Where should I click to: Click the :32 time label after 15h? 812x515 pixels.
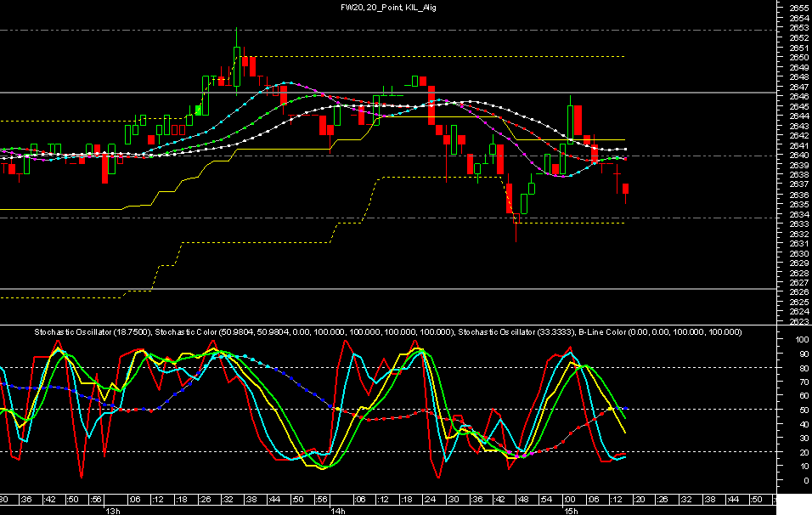tap(685, 500)
